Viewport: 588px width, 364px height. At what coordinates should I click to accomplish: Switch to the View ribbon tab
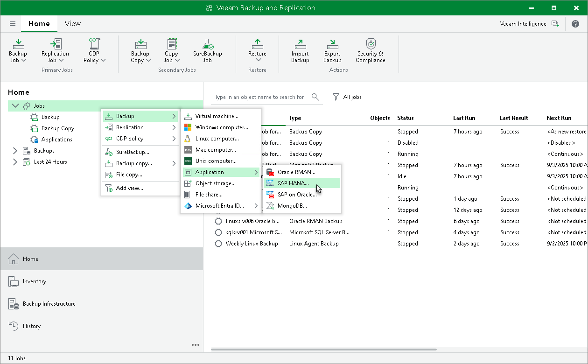pyautogui.click(x=73, y=24)
